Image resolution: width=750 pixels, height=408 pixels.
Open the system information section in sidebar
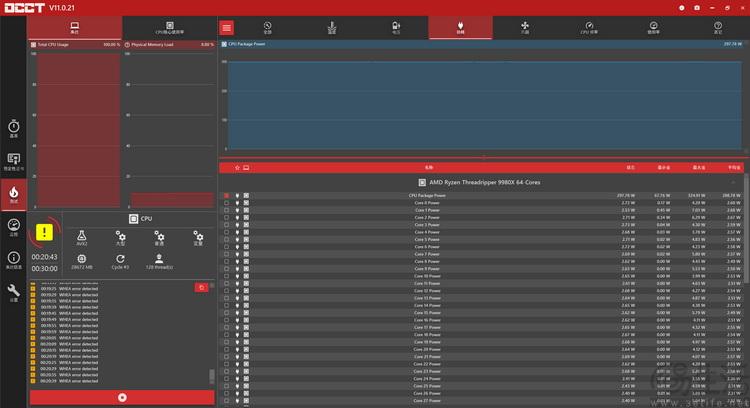13,260
